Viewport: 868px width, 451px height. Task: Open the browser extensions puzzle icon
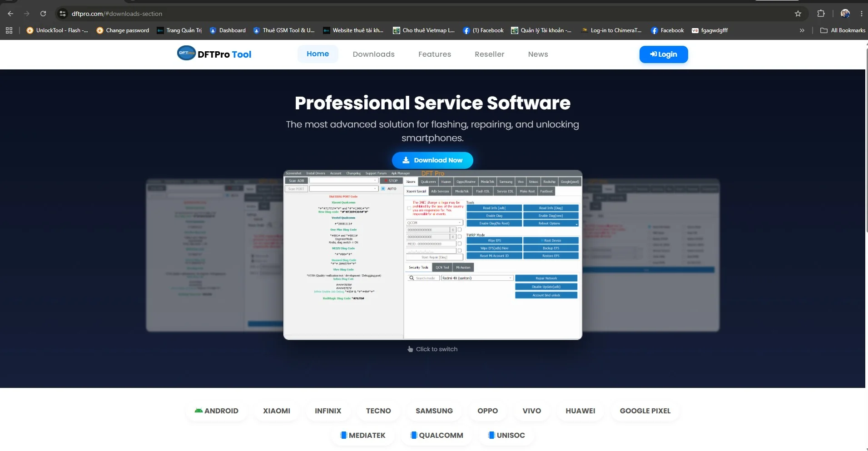[821, 14]
